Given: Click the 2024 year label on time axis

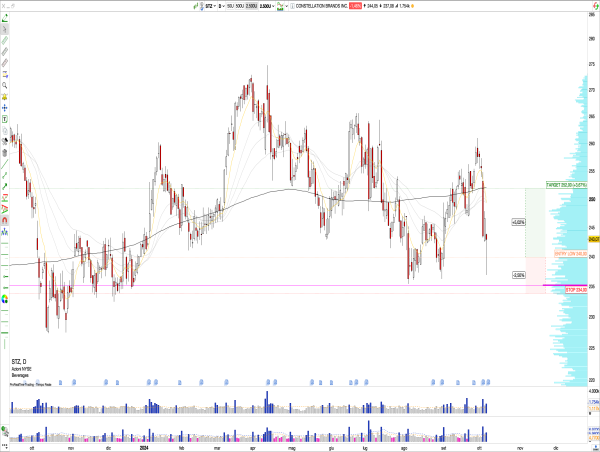Looking at the screenshot, I should click(x=143, y=447).
